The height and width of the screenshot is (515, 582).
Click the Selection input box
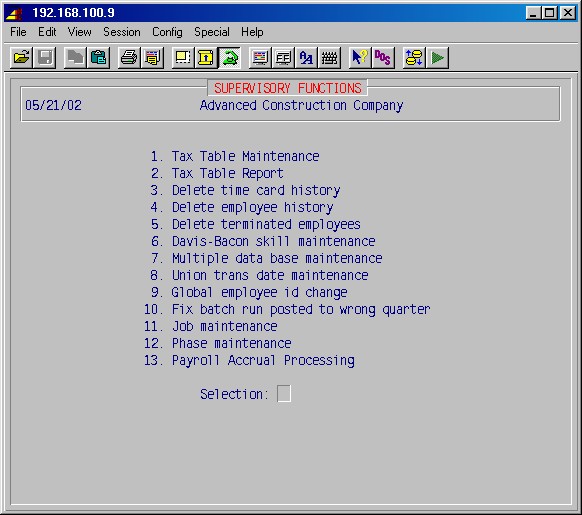tap(284, 394)
